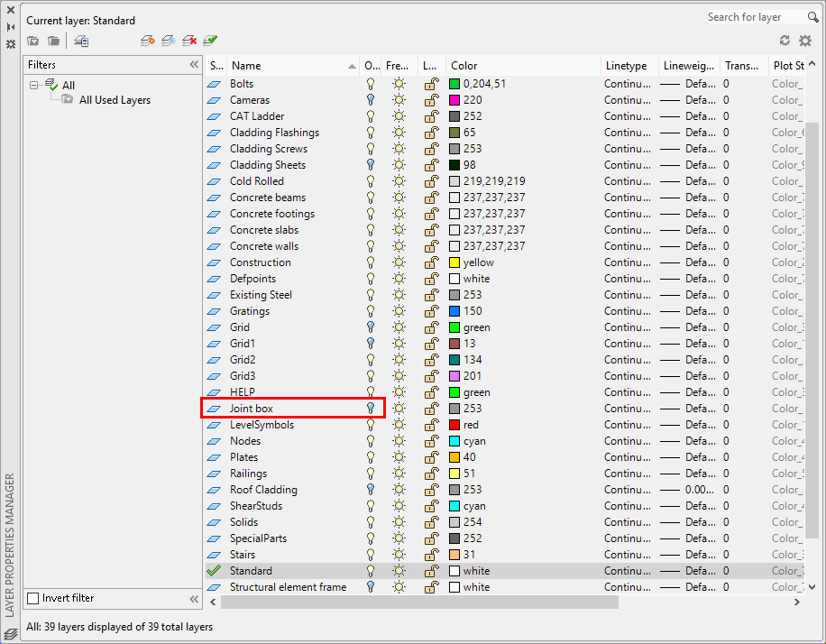Refresh the layer list
Viewport: 826px width, 644px height.
(x=783, y=41)
